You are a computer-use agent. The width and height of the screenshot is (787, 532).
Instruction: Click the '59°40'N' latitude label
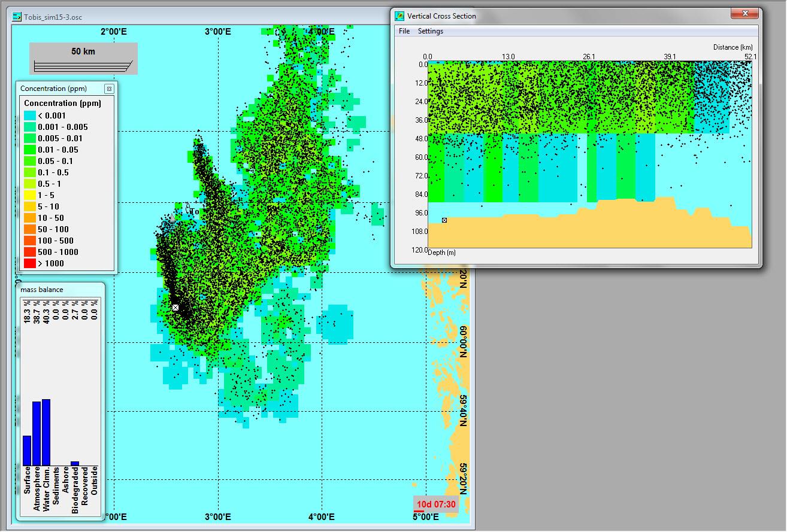coord(462,412)
